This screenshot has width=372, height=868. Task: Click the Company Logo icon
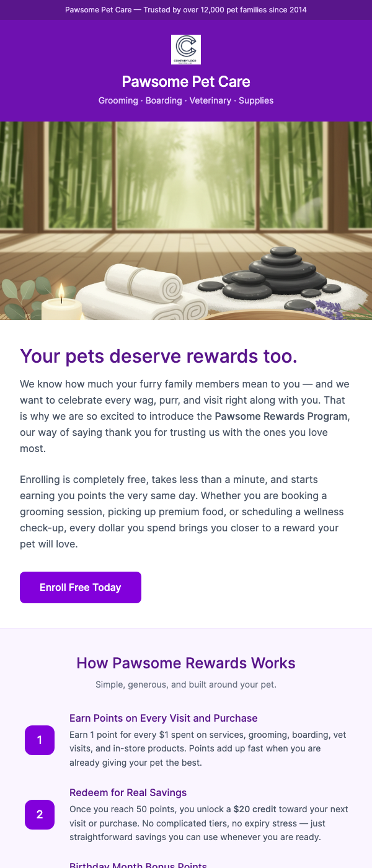(x=185, y=50)
